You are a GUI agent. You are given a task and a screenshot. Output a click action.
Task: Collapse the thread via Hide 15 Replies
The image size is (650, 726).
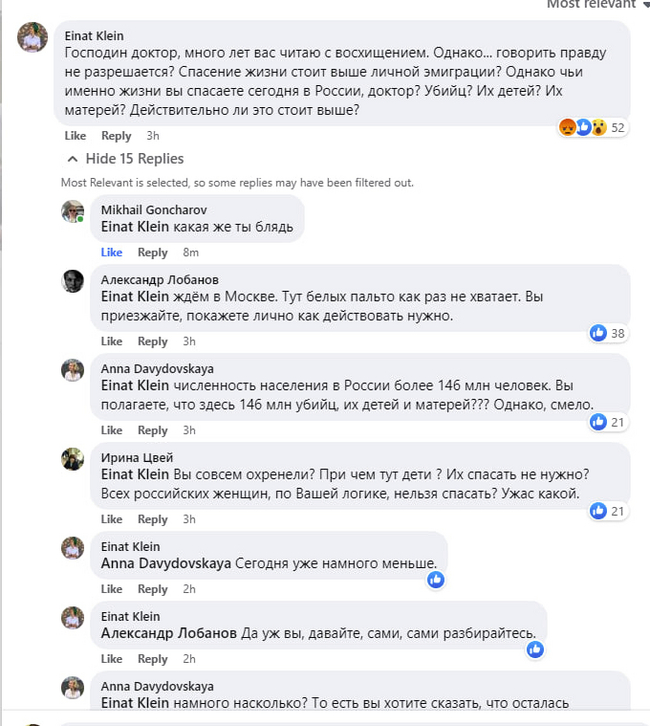[x=135, y=158]
